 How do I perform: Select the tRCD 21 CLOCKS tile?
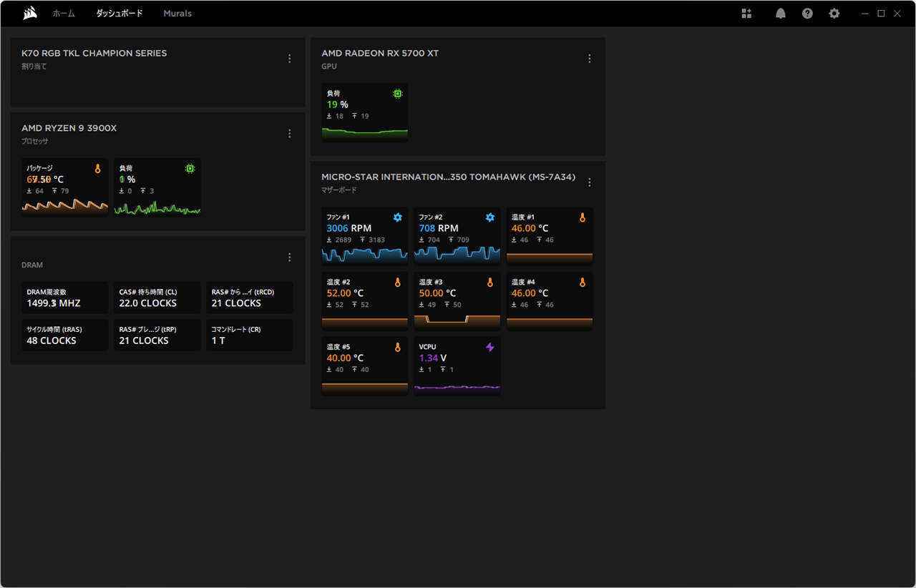click(x=250, y=298)
